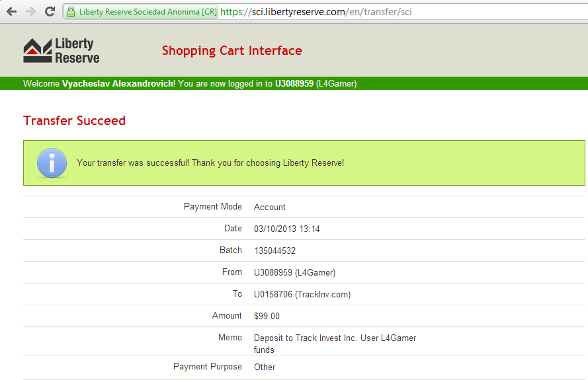This screenshot has height=380, width=588.
Task: Click the Date label
Action: (233, 229)
